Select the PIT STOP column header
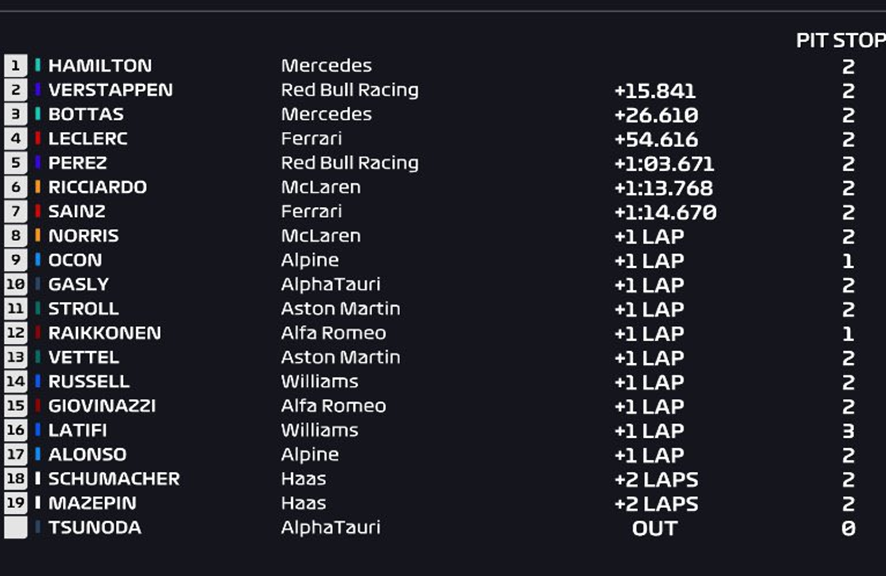Viewport: 886px width, 576px height. [841, 41]
